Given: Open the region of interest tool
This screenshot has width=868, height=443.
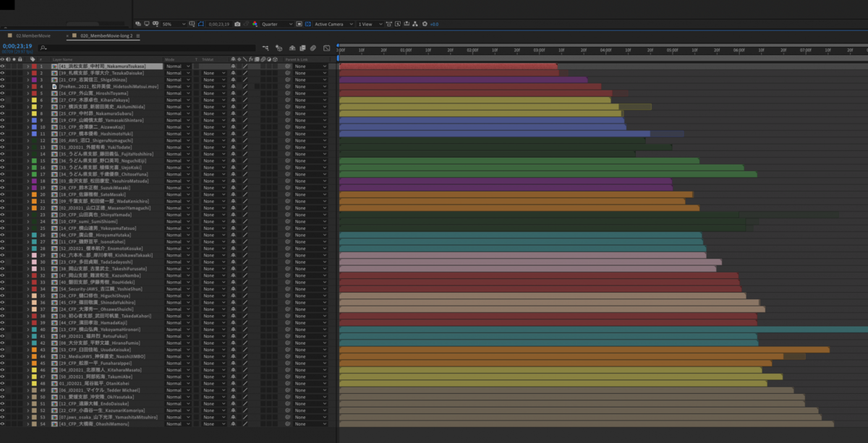Looking at the screenshot, I should click(x=299, y=24).
